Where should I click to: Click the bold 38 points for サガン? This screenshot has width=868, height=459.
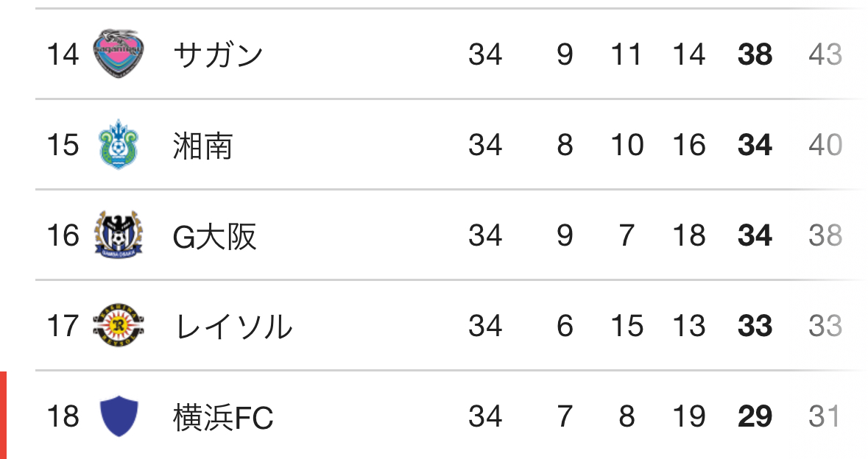coord(755,54)
